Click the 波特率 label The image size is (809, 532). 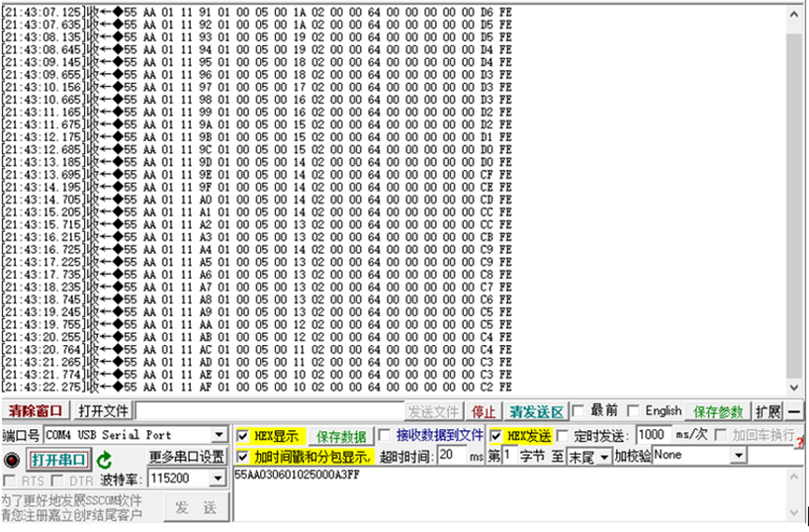[121, 480]
